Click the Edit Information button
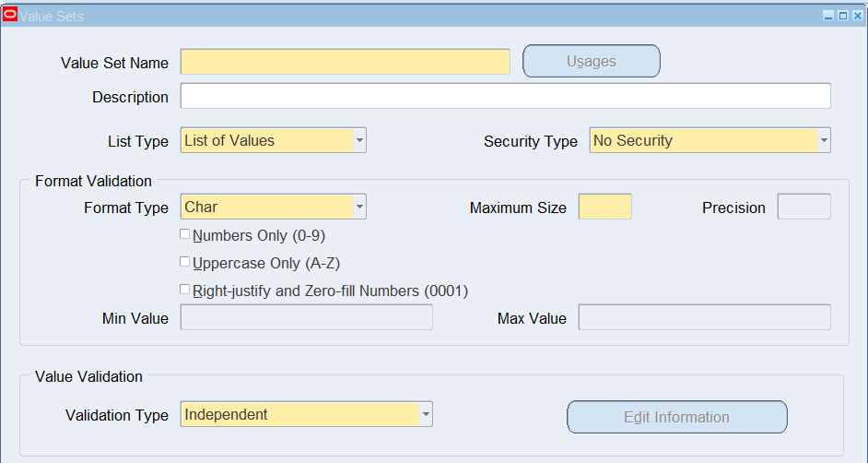 coord(676,417)
